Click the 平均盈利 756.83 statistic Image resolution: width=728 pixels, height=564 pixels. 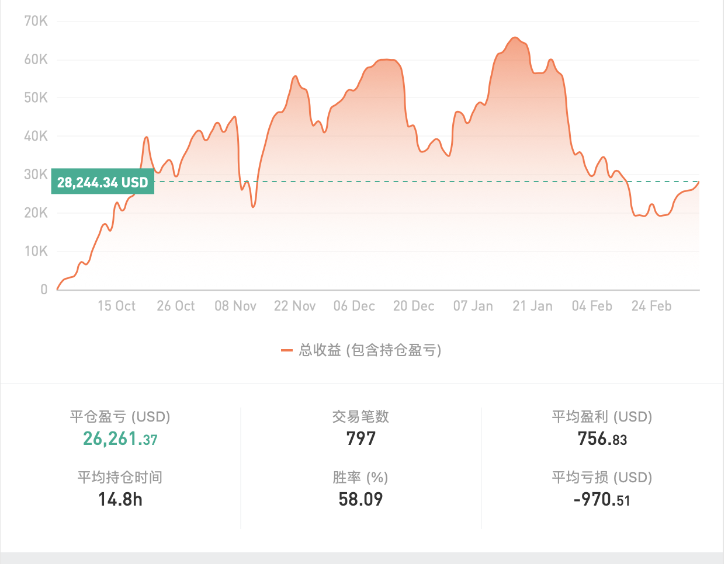602,438
